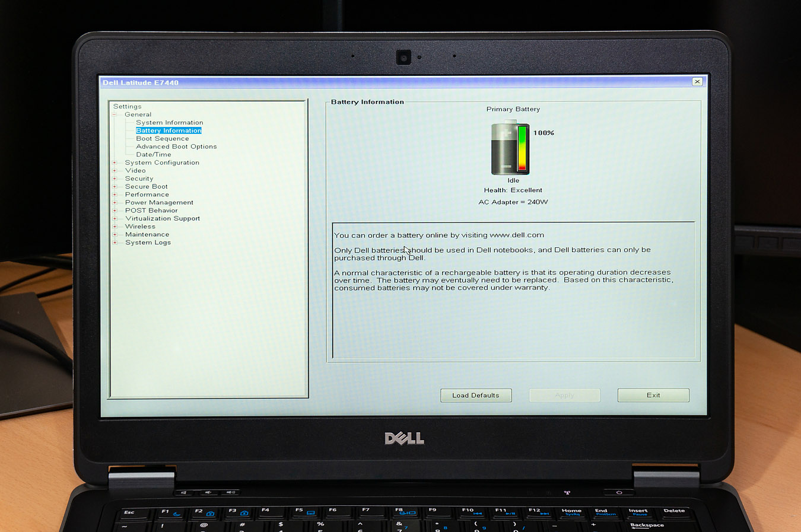Image resolution: width=801 pixels, height=532 pixels.
Task: Close the Dell Latitude E7440 window
Action: click(697, 82)
